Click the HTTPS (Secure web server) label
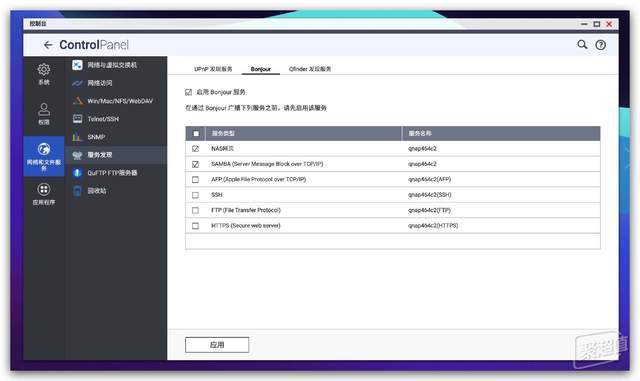 [x=246, y=225]
